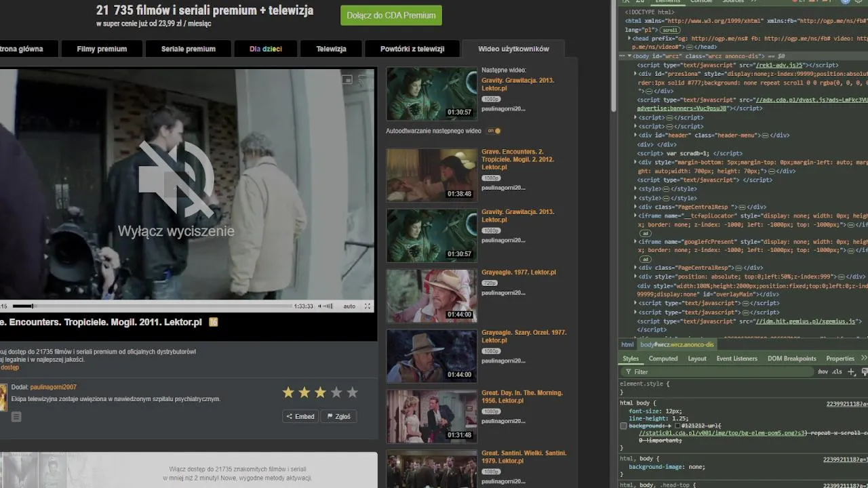868x488 pixels.
Task: Expand the div#przeslona node
Action: (x=635, y=73)
